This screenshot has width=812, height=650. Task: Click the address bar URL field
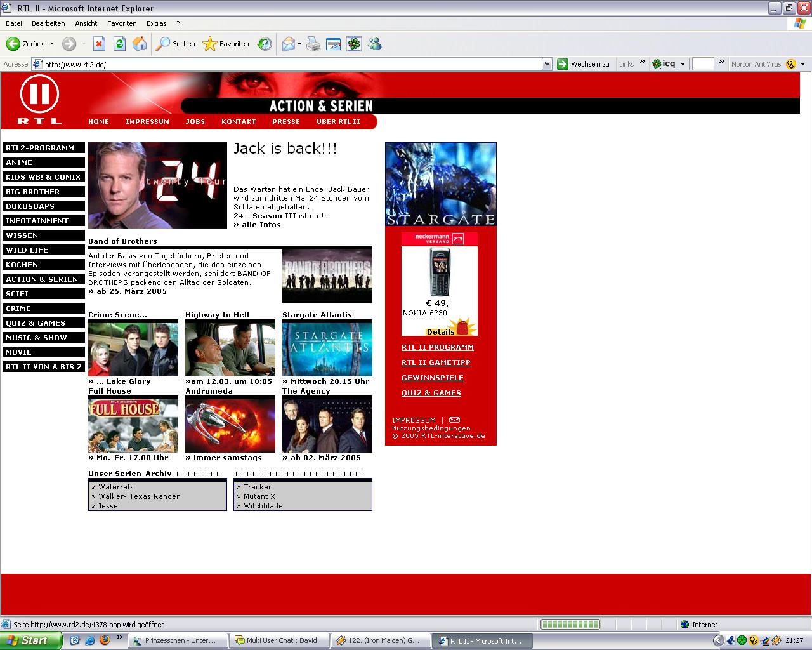coord(292,64)
